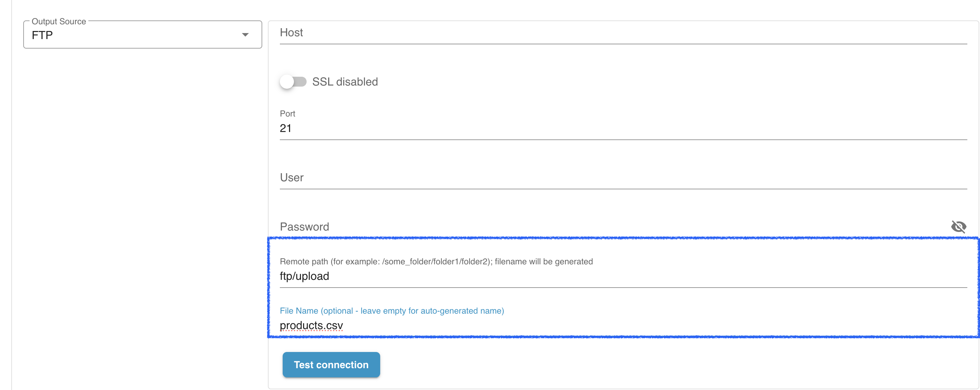980x390 pixels.
Task: Click the password visibility eye icon
Action: pos(959,227)
